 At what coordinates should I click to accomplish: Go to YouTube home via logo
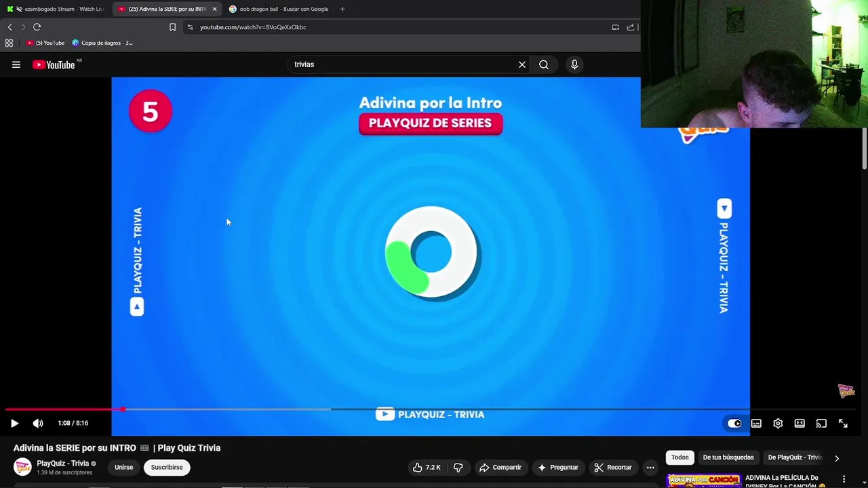54,64
